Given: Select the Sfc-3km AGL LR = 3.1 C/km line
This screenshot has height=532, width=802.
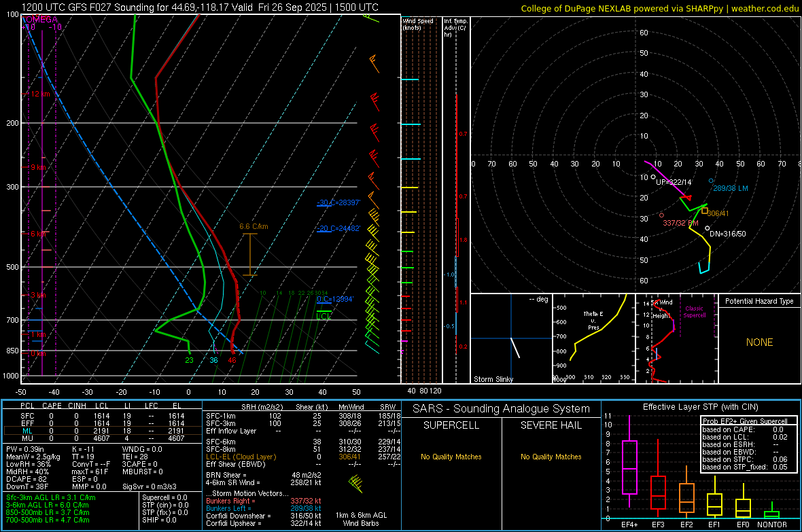Looking at the screenshot, I should pyautogui.click(x=51, y=497).
